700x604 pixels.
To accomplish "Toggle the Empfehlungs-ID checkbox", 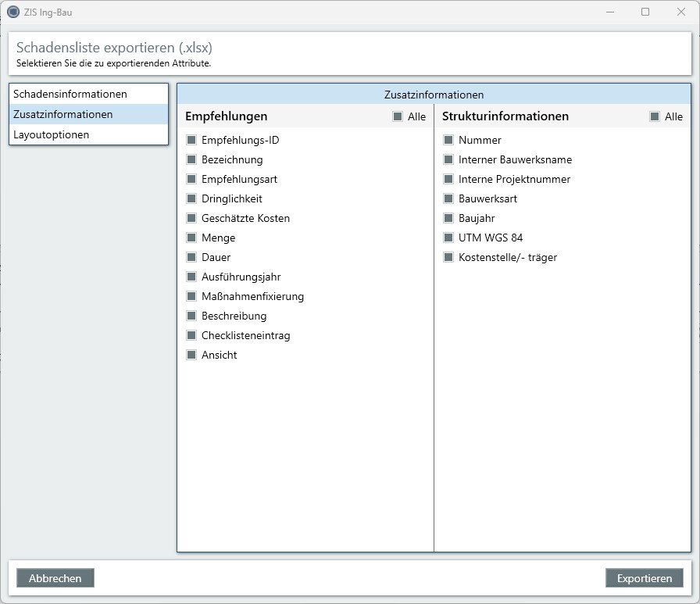I will (191, 141).
